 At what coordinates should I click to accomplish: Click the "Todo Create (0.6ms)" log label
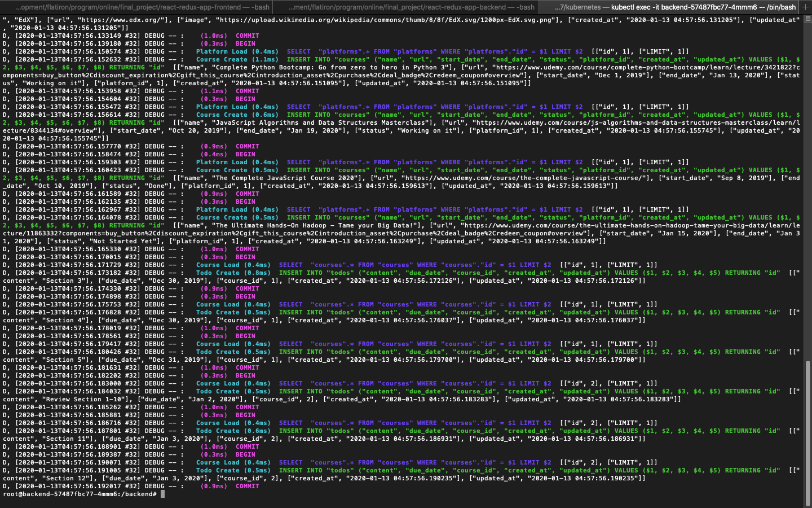233,431
